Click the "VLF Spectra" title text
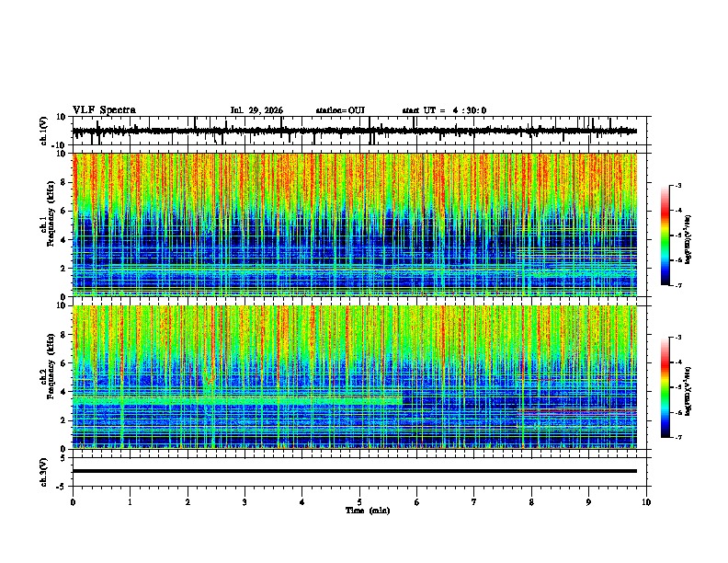728x563 pixels. click(104, 110)
